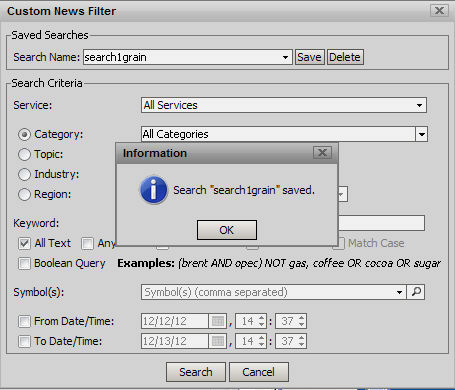Choose the Industry radio button
455x390 pixels.
point(24,174)
